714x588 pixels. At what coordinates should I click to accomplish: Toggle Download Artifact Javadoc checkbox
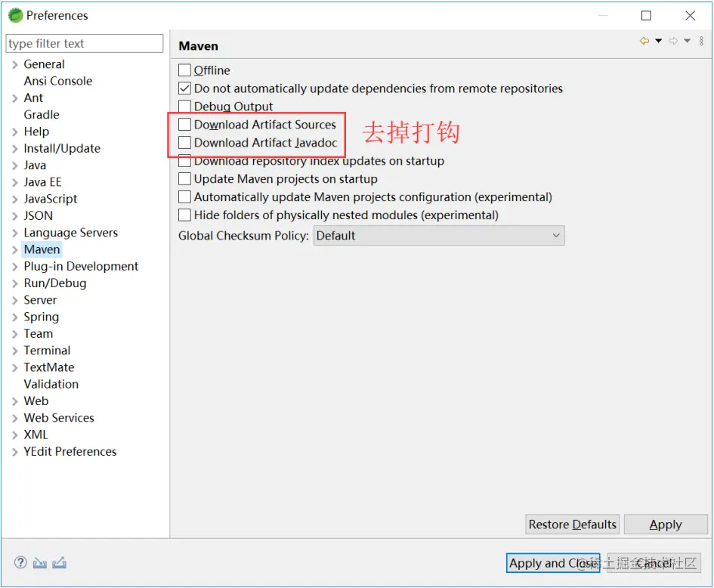pyautogui.click(x=184, y=143)
